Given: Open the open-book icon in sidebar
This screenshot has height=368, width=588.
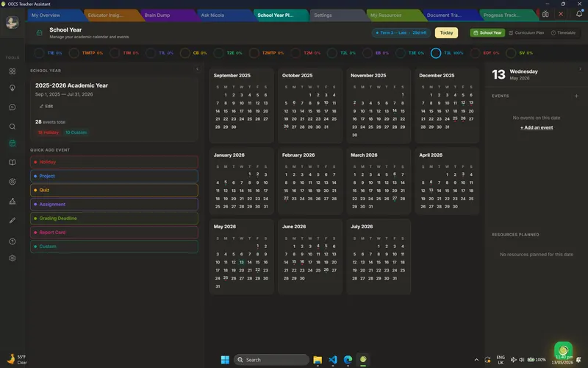Looking at the screenshot, I should (x=12, y=162).
